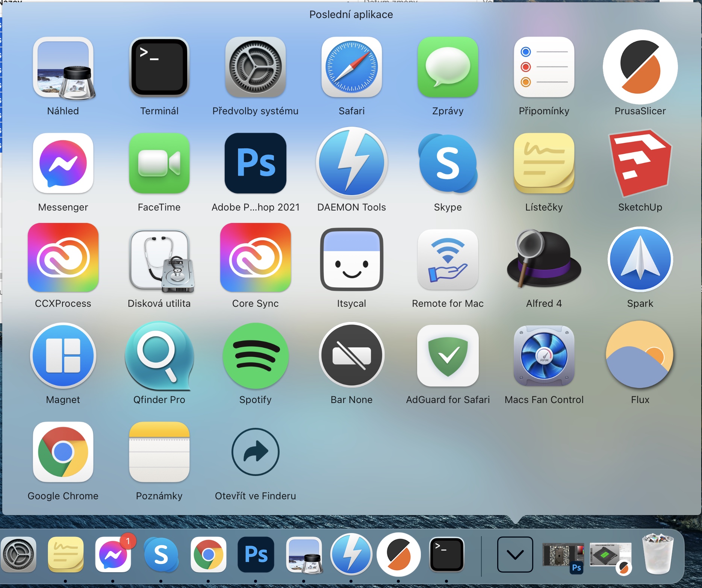Open the Bar None app
The height and width of the screenshot is (588, 702).
click(352, 355)
